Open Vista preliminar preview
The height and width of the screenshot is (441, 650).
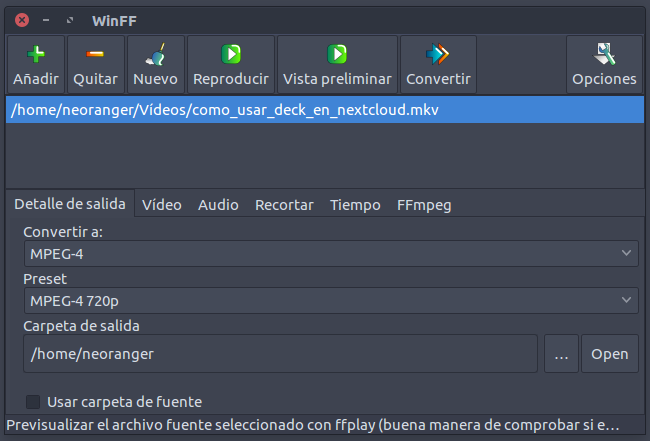(336, 54)
